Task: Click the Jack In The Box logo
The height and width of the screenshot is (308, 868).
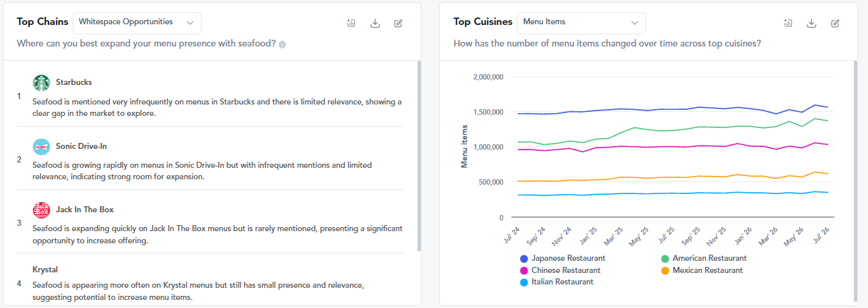Action: pos(41,210)
